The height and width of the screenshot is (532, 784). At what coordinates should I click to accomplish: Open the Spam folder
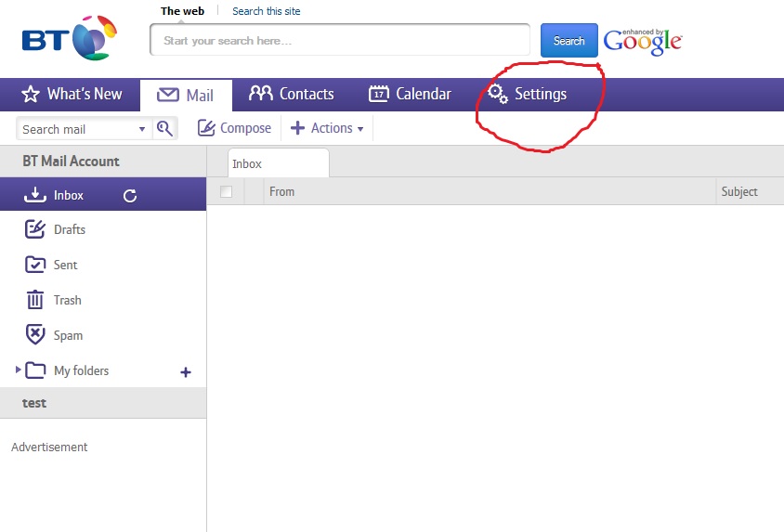pyautogui.click(x=68, y=335)
